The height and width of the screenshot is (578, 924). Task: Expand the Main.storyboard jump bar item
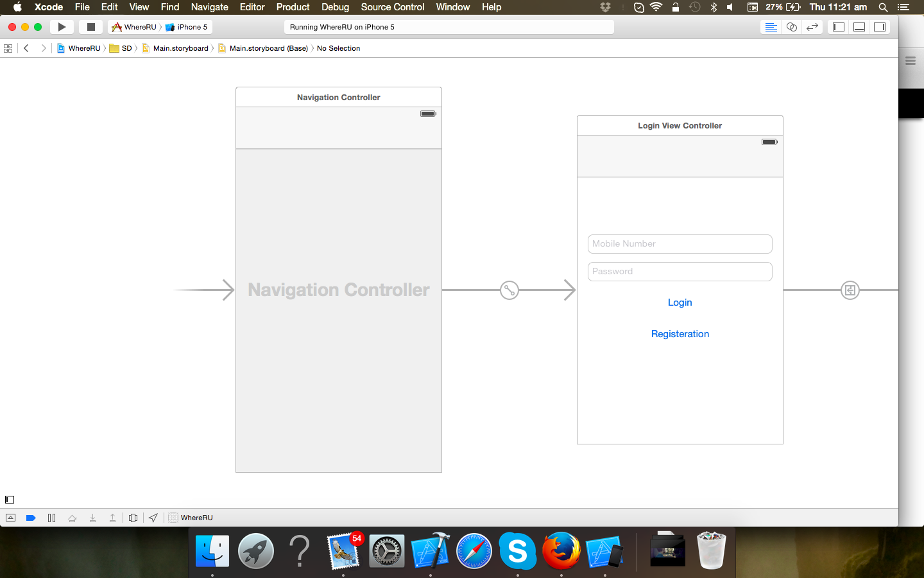coord(180,48)
